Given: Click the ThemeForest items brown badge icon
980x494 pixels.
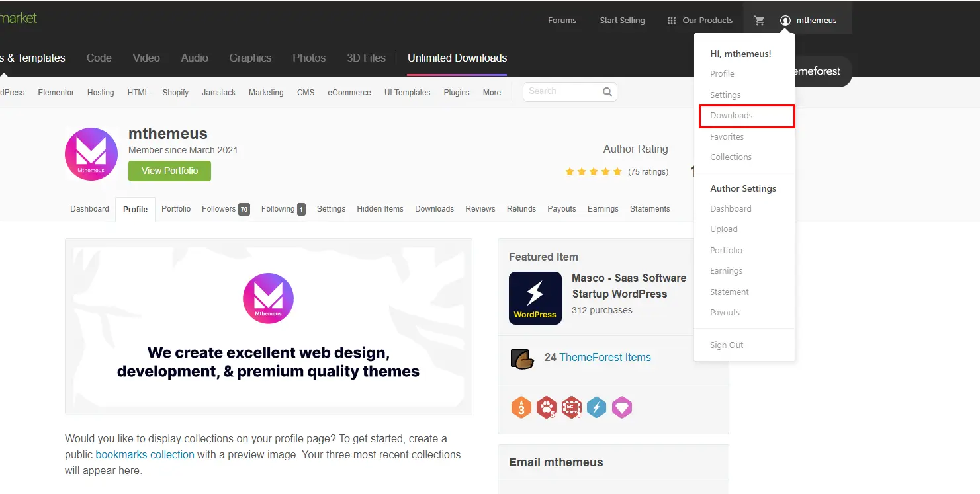Looking at the screenshot, I should point(522,358).
